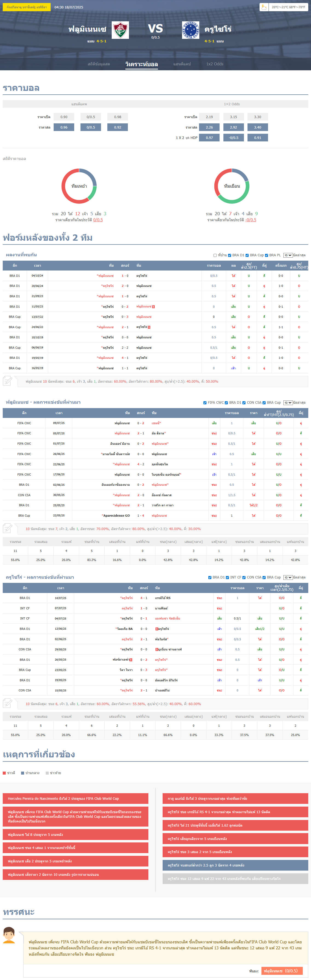Uncheck BRA Cup in Cruzeiro results filter

[264, 577]
